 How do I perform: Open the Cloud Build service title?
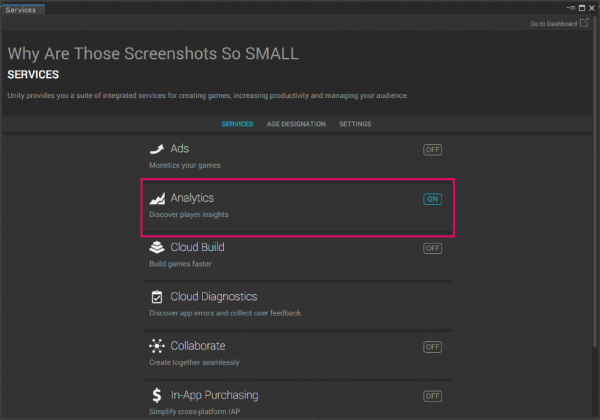coord(197,247)
